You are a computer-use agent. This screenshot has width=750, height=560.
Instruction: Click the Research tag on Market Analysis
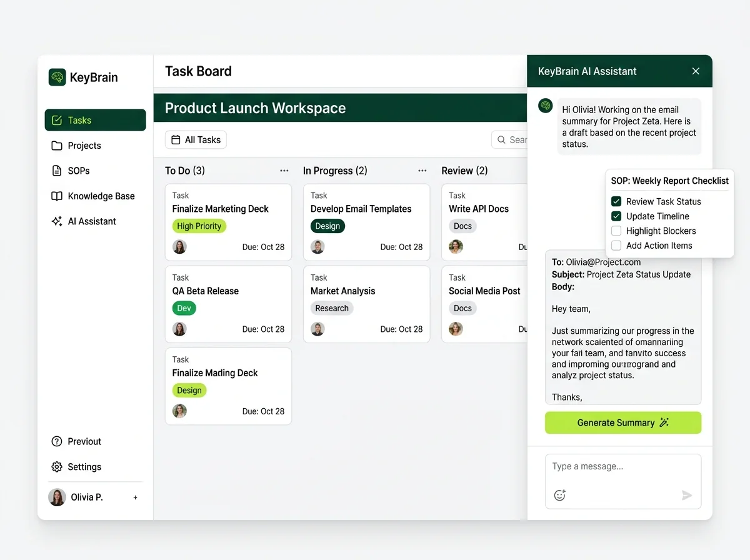[x=332, y=308]
